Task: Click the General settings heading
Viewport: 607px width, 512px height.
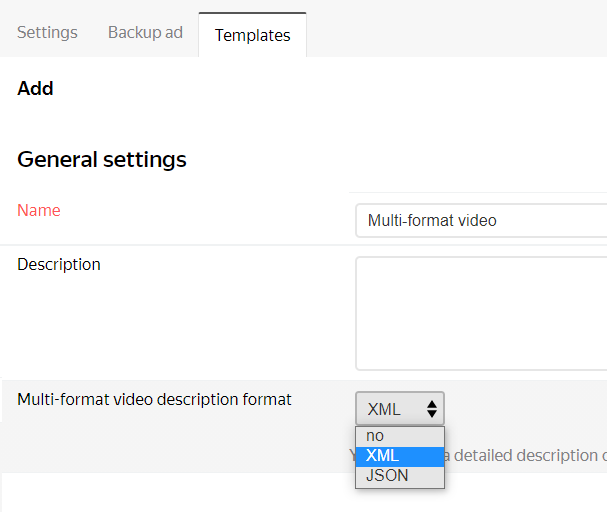Action: click(102, 159)
